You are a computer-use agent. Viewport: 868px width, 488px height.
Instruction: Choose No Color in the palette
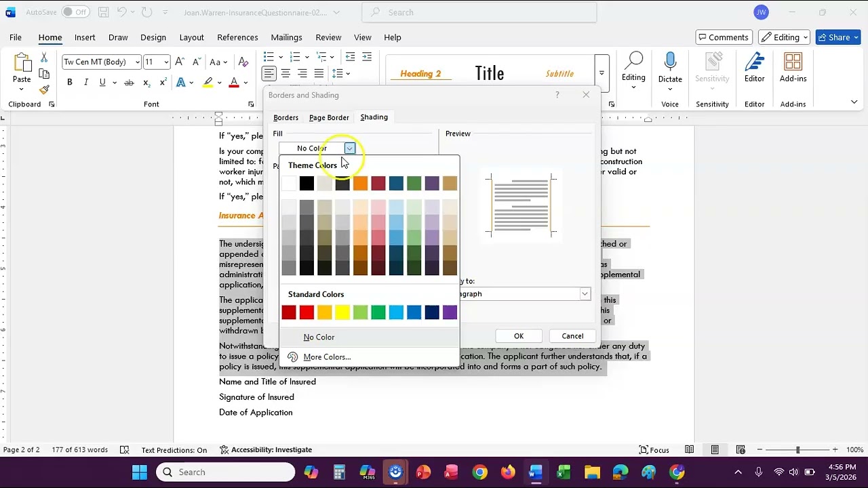[x=370, y=337]
